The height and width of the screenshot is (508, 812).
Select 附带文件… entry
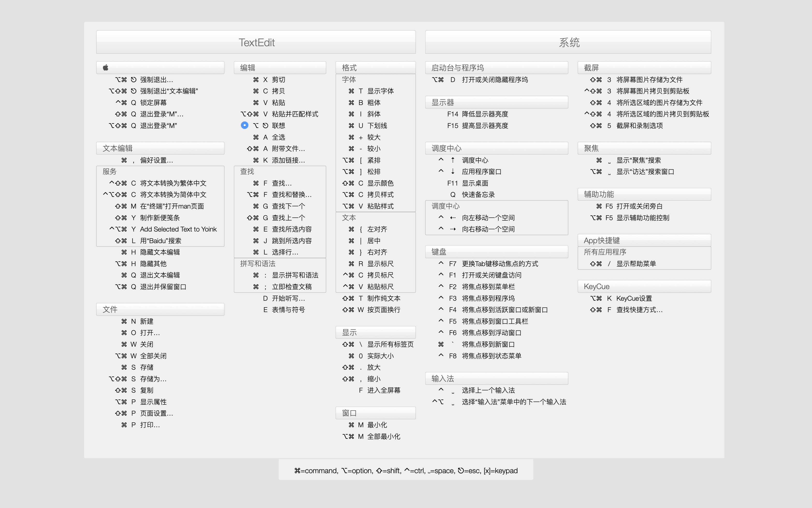pos(276,149)
